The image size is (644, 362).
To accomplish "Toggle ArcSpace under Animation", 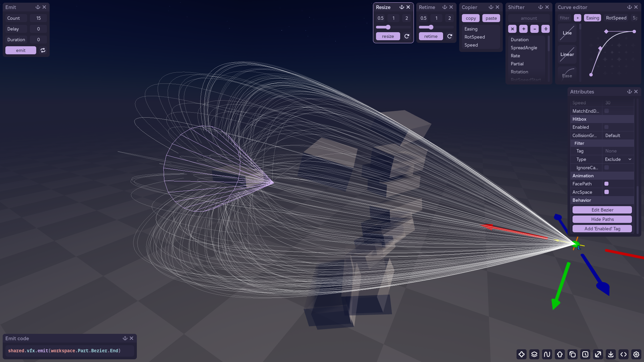I will pyautogui.click(x=606, y=192).
